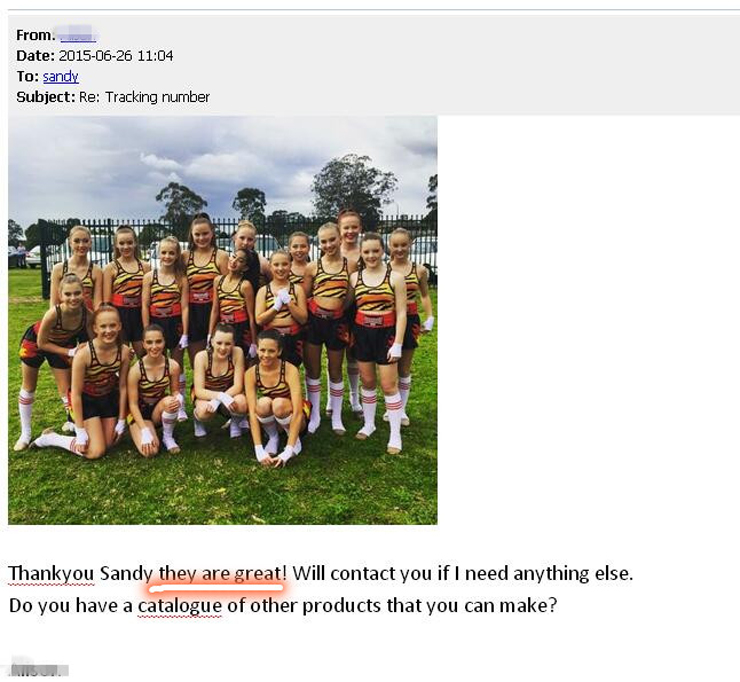Click the subject text "Re: Tracking number"
The height and width of the screenshot is (682, 740).
point(144,97)
